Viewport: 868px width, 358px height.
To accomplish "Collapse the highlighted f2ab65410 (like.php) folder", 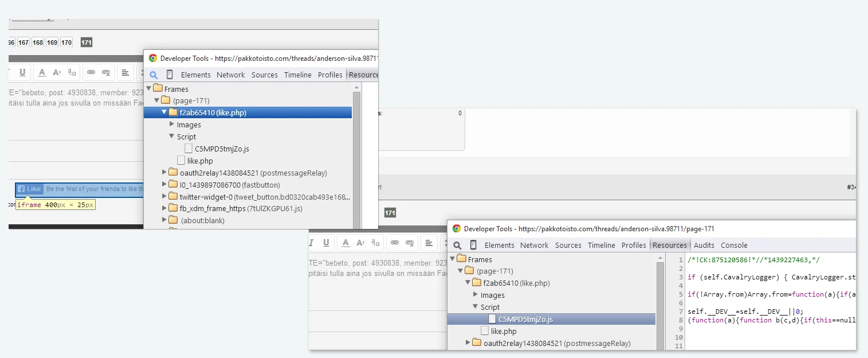I will (164, 112).
